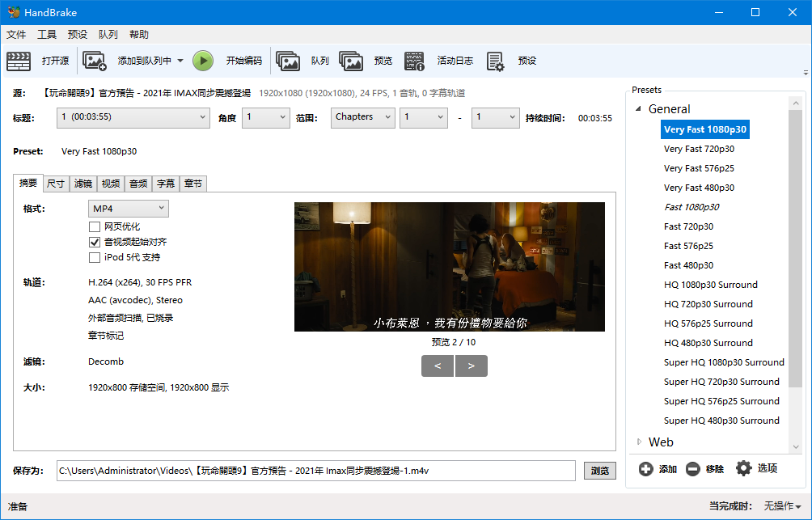
Task: Select the Fast 720p30 preset
Action: 688,226
